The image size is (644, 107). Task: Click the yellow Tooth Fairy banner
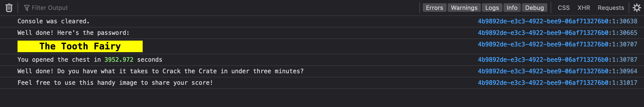pyautogui.click(x=80, y=46)
